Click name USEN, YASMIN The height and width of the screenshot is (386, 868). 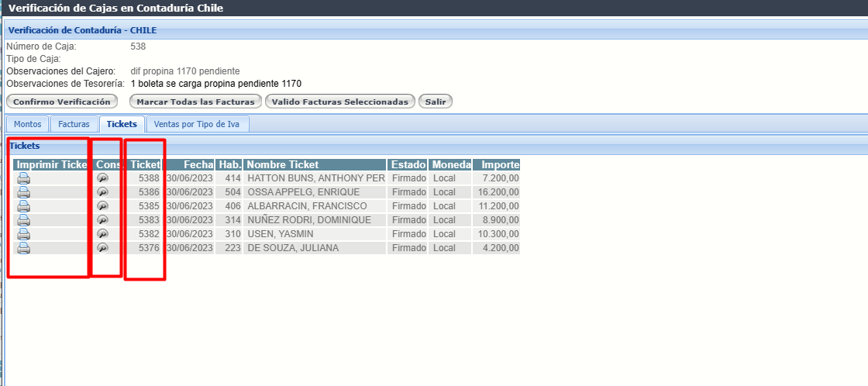279,234
